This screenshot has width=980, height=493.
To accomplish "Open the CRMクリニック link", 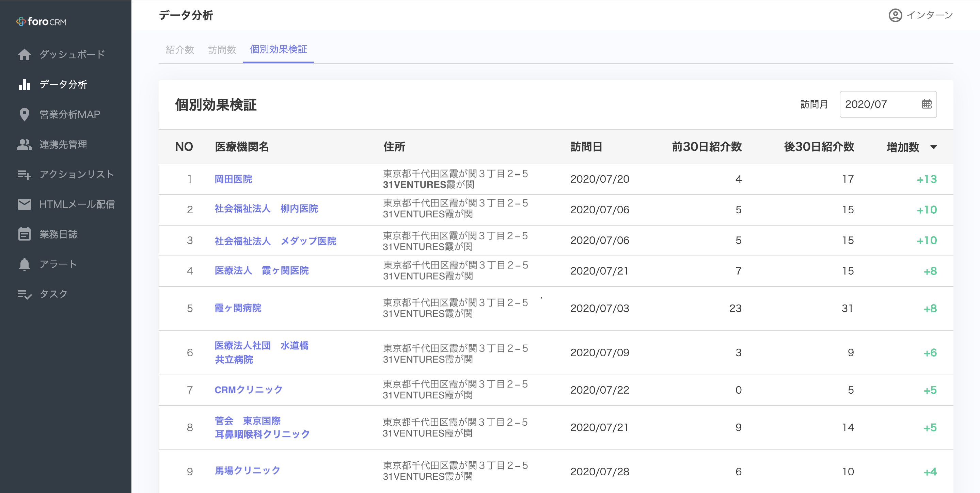I will (x=249, y=390).
